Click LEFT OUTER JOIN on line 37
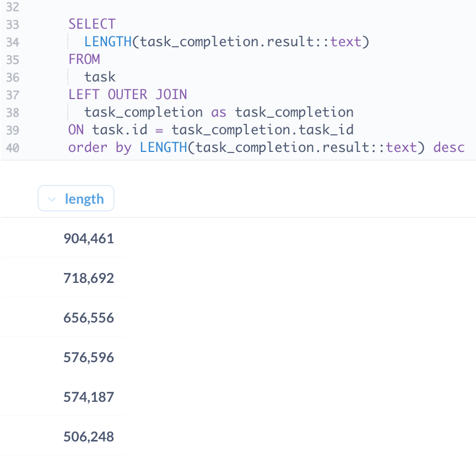 tap(127, 94)
